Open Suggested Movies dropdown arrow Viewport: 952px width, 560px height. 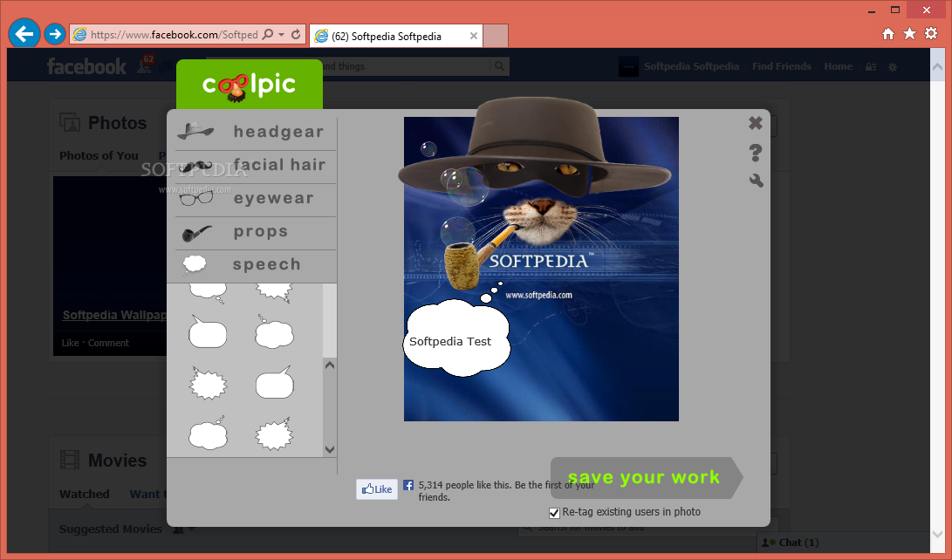coord(191,529)
